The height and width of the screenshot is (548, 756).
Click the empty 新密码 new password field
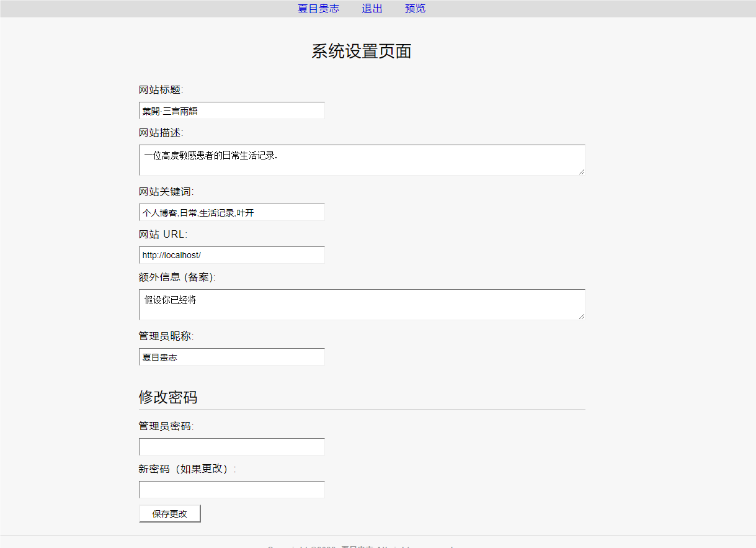[231, 490]
